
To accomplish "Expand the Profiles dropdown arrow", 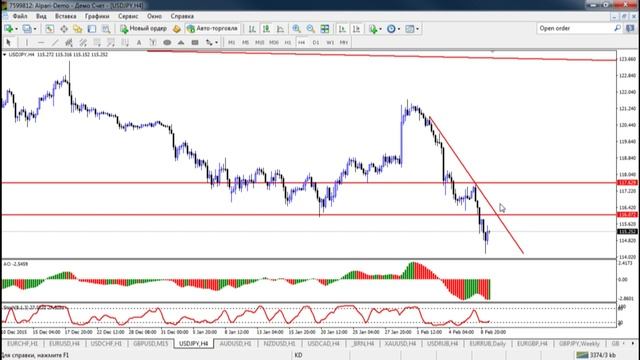I will click(x=35, y=29).
